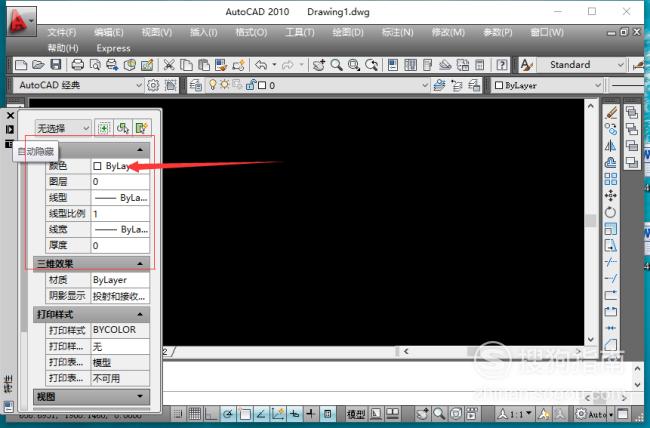Select the Offset tool in the modify toolbar
This screenshot has width=650, height=428.
611,162
